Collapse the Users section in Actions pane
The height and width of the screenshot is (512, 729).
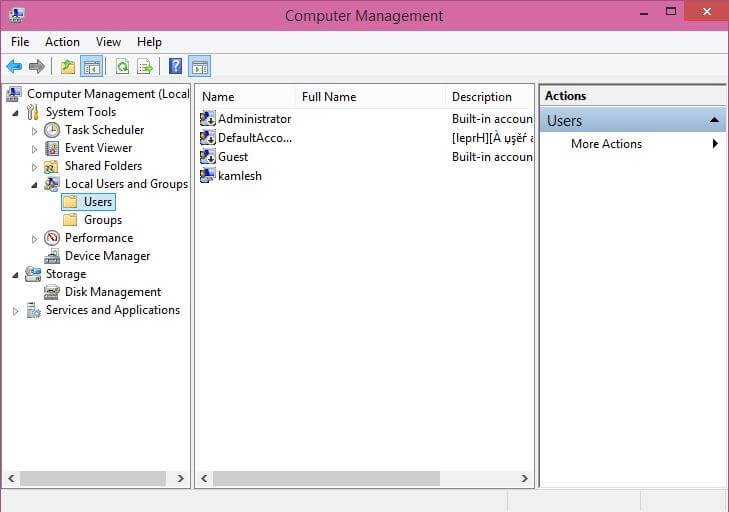click(714, 120)
